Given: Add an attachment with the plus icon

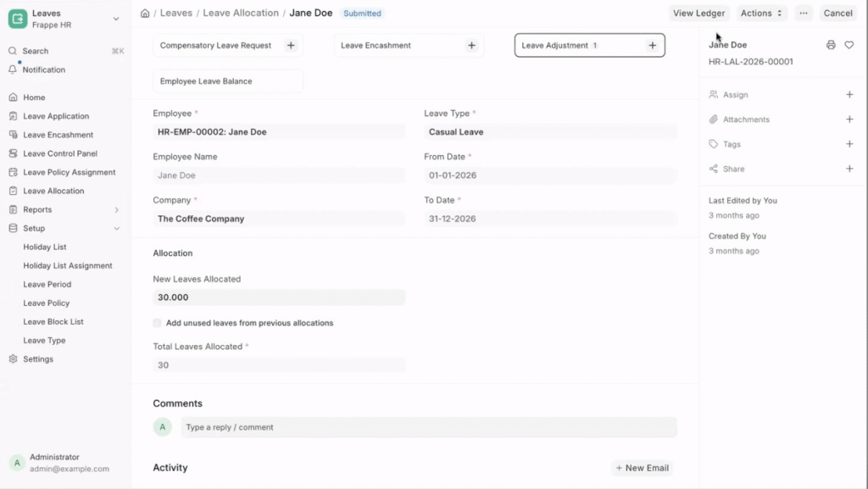Looking at the screenshot, I should click(849, 119).
